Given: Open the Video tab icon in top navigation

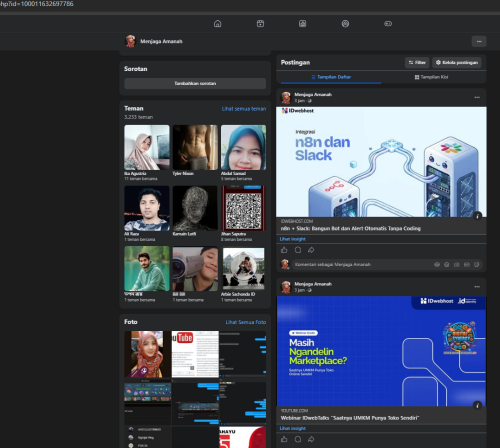Looking at the screenshot, I should point(260,24).
